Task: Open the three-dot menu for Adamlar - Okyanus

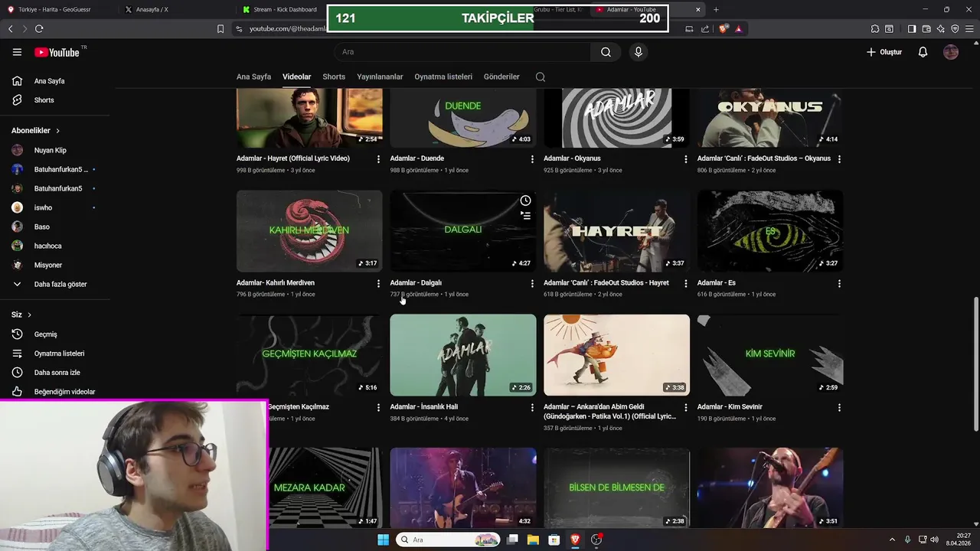Action: click(x=685, y=159)
